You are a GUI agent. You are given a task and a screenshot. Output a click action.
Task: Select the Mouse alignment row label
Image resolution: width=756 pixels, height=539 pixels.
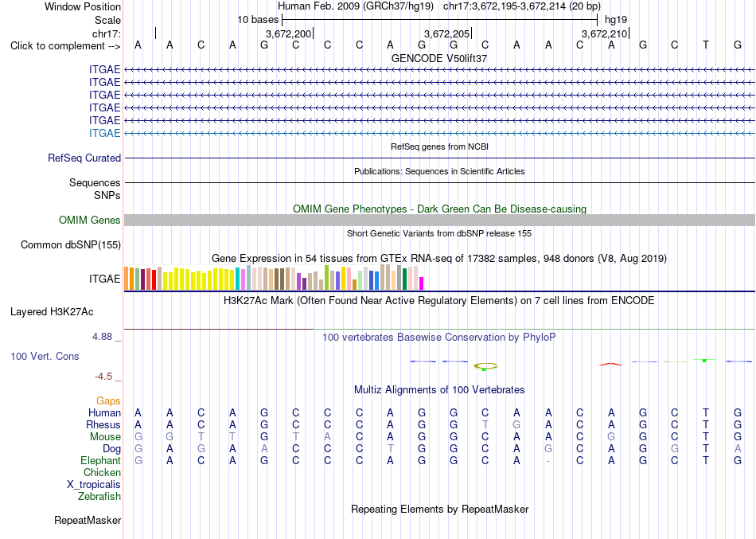(105, 437)
